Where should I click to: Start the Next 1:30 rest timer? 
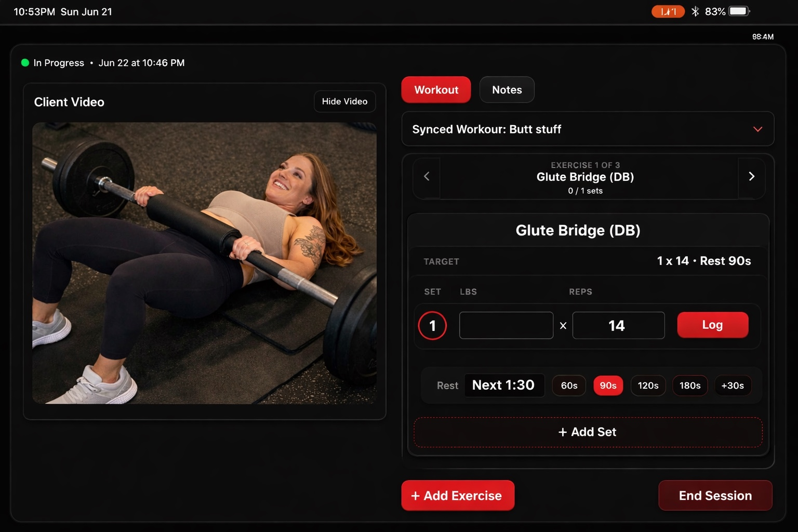[504, 385]
